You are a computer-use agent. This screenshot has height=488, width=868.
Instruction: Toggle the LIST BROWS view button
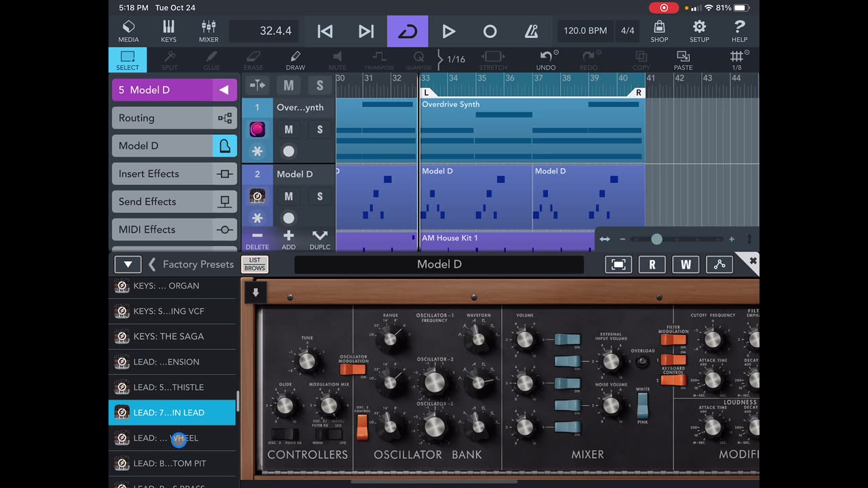click(x=255, y=264)
